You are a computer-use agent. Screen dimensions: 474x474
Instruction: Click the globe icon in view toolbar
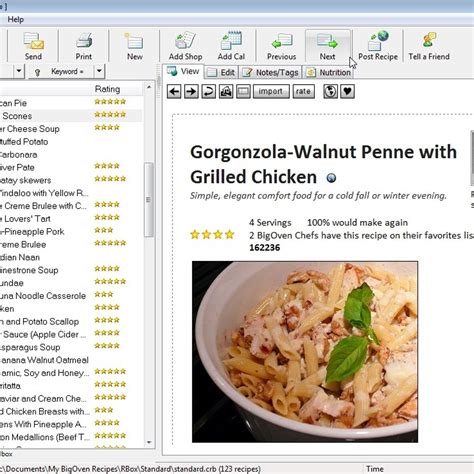(330, 91)
